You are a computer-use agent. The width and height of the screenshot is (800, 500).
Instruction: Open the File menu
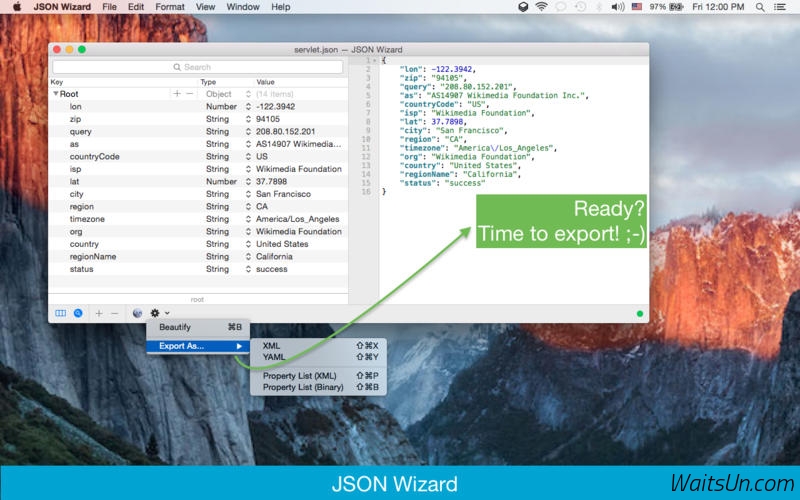click(109, 7)
